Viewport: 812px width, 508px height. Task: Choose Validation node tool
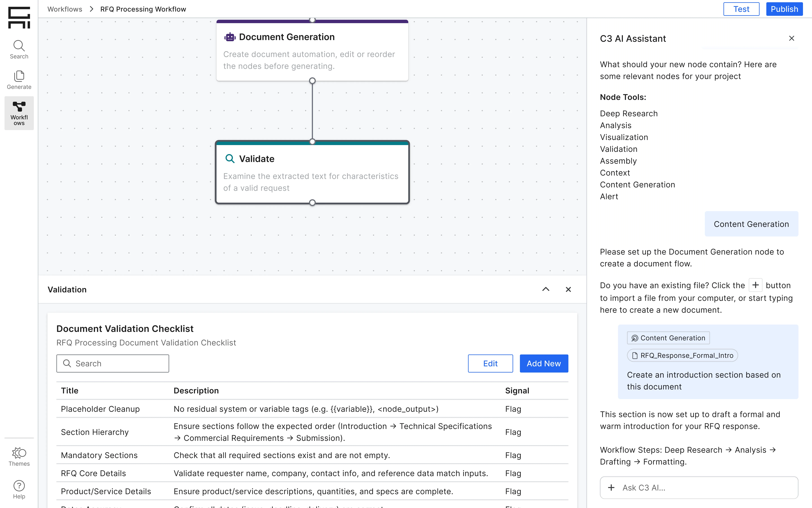point(618,149)
